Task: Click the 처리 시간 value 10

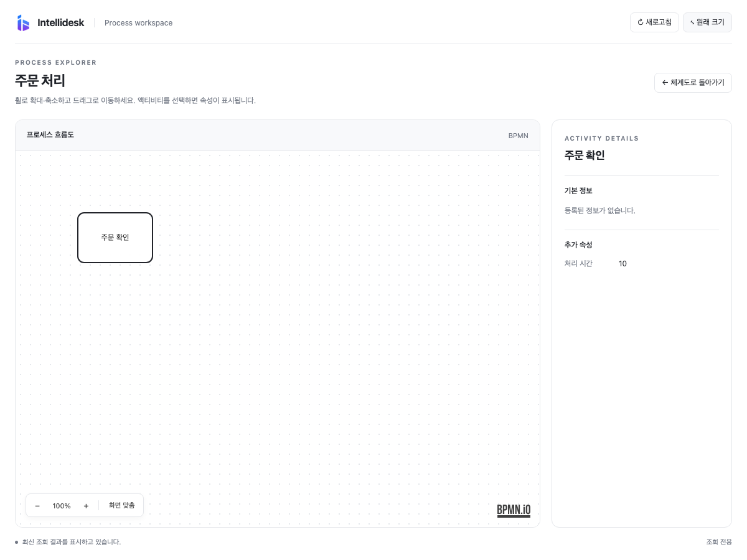Action: [622, 264]
